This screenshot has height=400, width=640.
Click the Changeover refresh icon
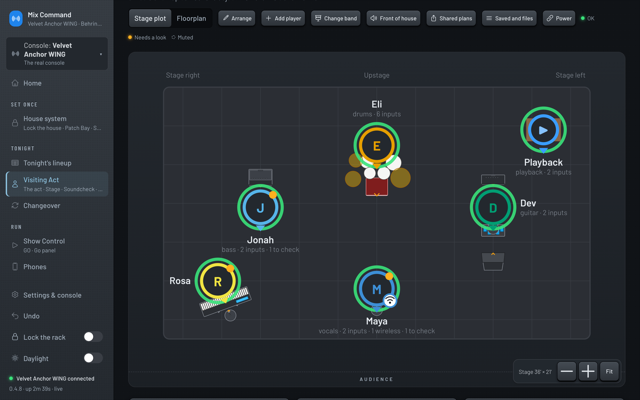coord(15,205)
